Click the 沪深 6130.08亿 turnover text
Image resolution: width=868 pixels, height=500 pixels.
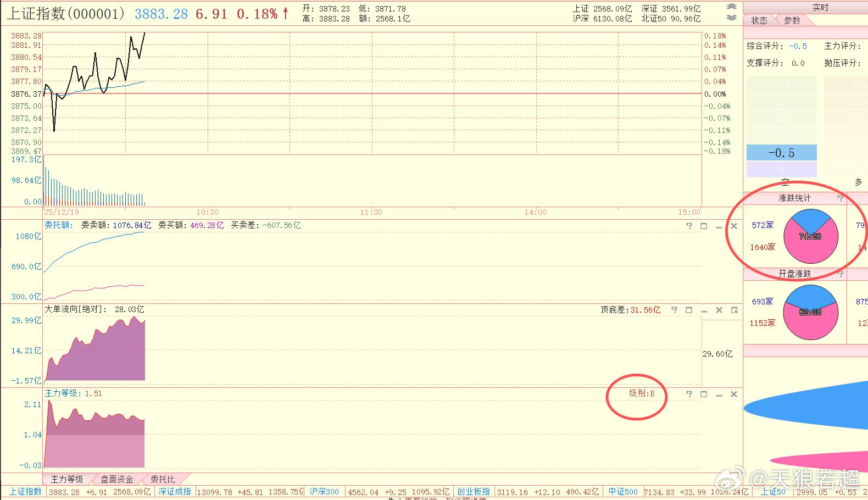coord(602,19)
